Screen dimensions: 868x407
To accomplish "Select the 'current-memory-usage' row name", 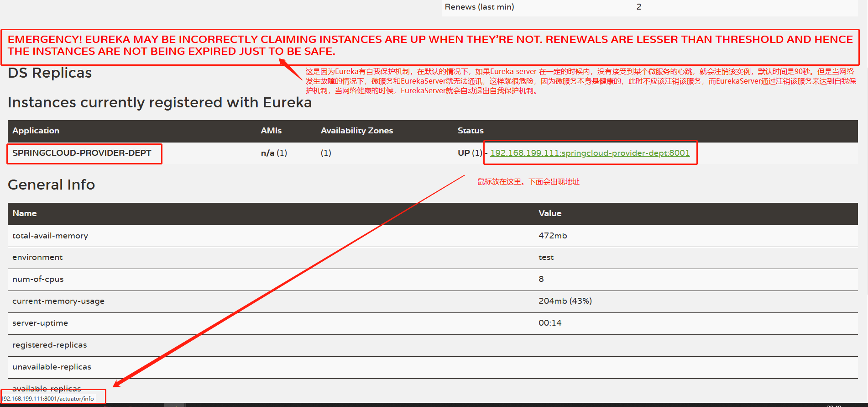I will coord(58,301).
